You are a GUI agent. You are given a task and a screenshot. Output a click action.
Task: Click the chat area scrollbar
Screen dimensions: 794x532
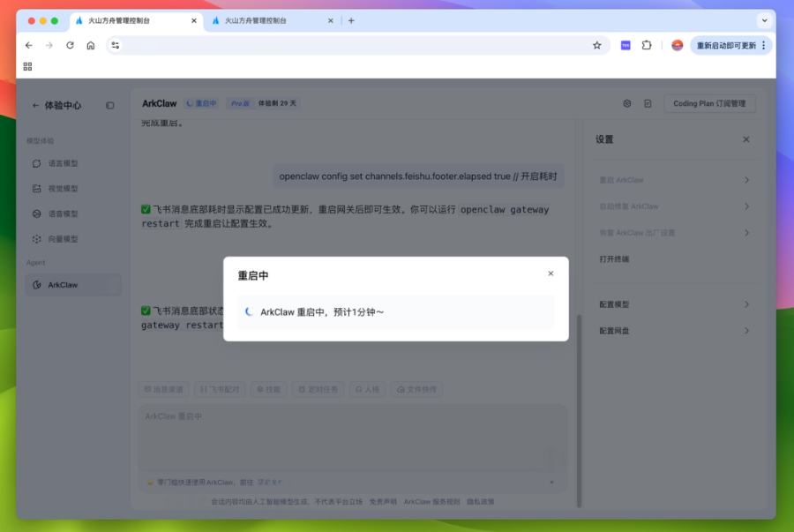click(580, 410)
